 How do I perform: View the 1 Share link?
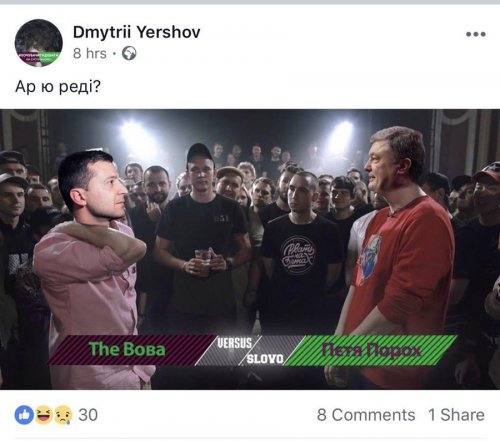(x=456, y=415)
